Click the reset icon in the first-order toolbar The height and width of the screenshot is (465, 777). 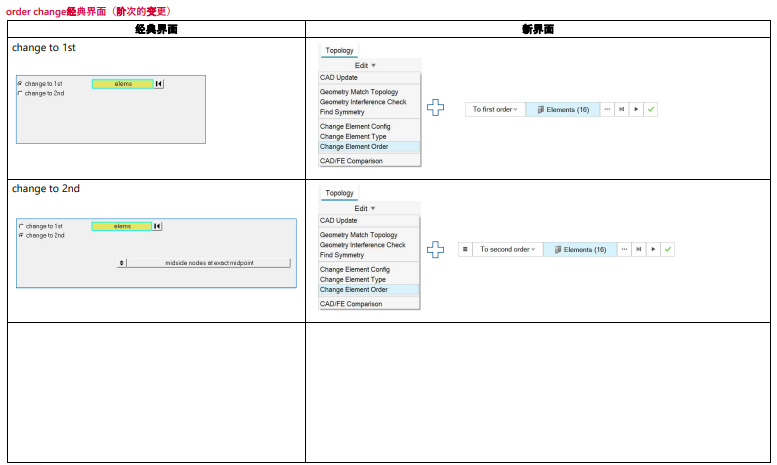tap(621, 109)
